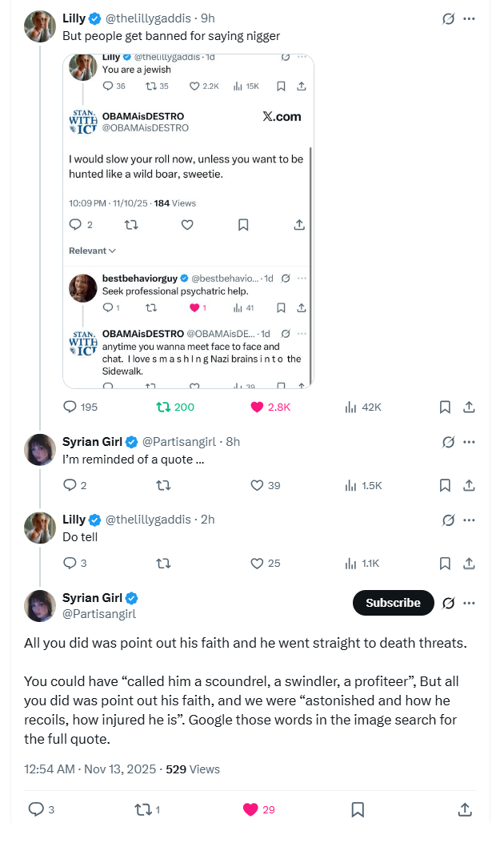Open @Partisangirl profile handle link
The image size is (504, 847).
(99, 614)
